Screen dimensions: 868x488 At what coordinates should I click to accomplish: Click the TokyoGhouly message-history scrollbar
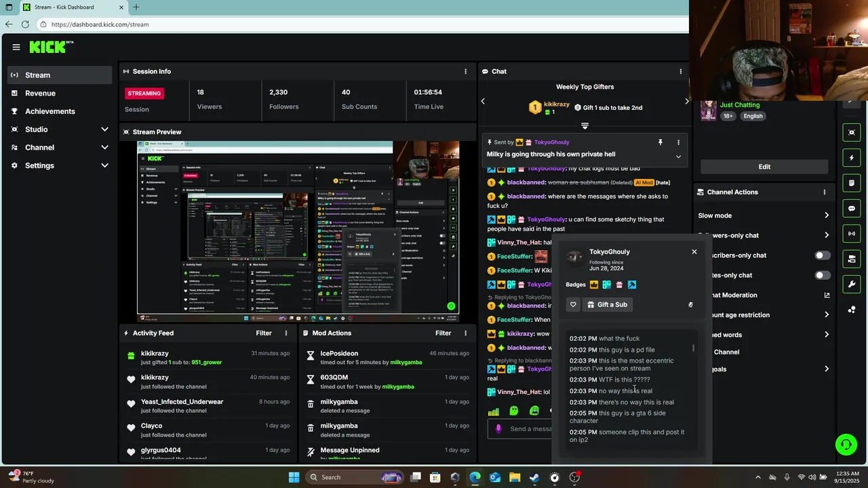[x=693, y=348]
